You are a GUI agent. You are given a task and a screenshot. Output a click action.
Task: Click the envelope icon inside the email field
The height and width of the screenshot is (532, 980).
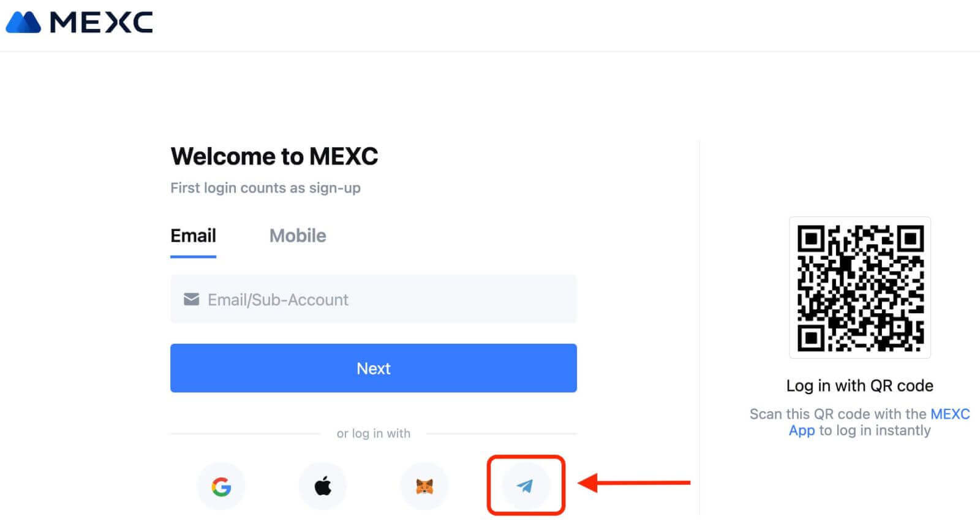tap(190, 299)
